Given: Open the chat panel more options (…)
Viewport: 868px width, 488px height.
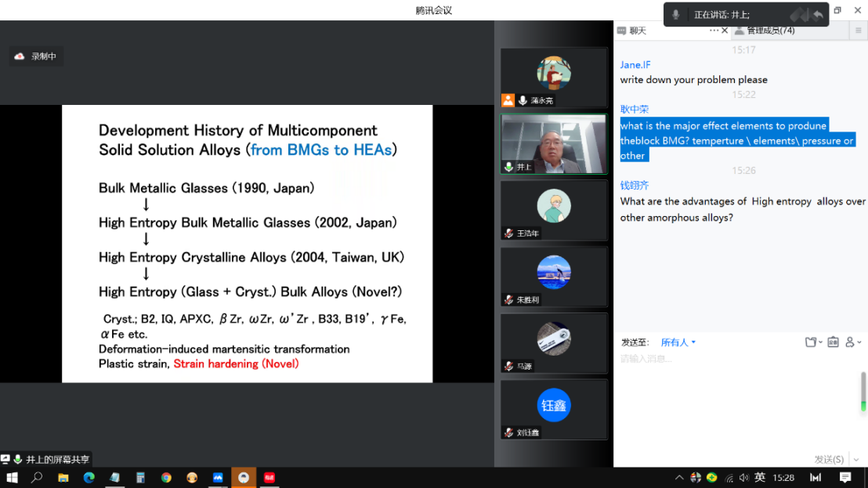Looking at the screenshot, I should pos(714,31).
